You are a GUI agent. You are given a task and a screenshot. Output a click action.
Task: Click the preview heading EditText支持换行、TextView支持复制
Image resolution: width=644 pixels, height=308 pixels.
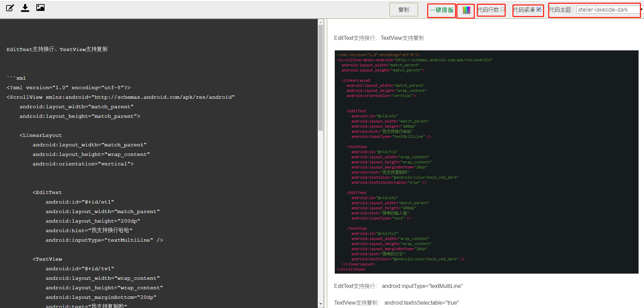(379, 38)
